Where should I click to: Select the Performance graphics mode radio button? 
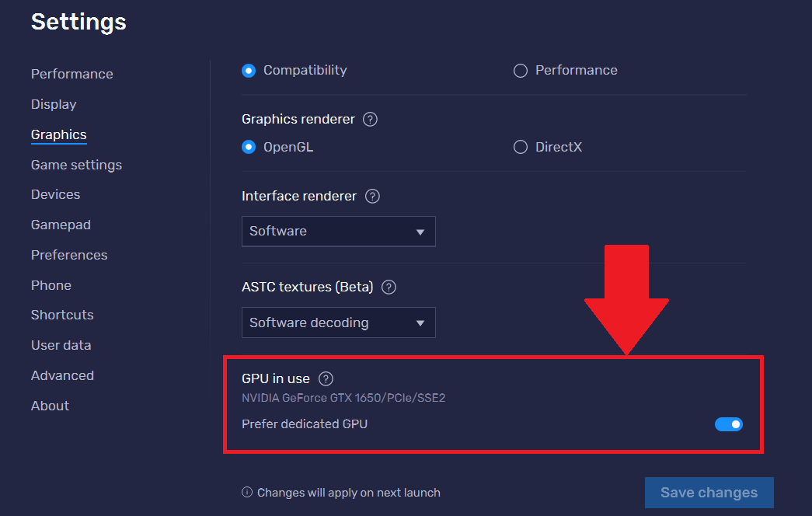[520, 70]
